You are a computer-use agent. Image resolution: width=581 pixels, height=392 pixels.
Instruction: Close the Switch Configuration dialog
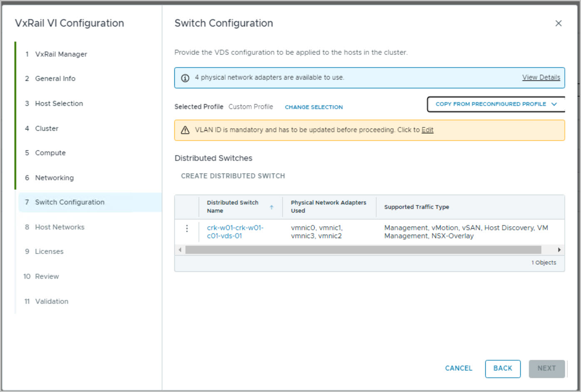click(558, 23)
